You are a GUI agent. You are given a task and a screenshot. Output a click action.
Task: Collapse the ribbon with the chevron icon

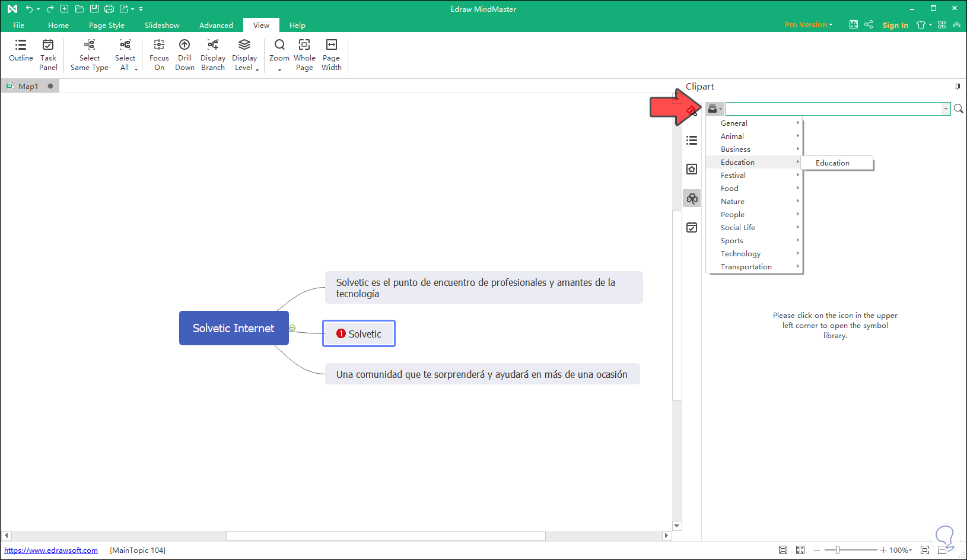[956, 25]
